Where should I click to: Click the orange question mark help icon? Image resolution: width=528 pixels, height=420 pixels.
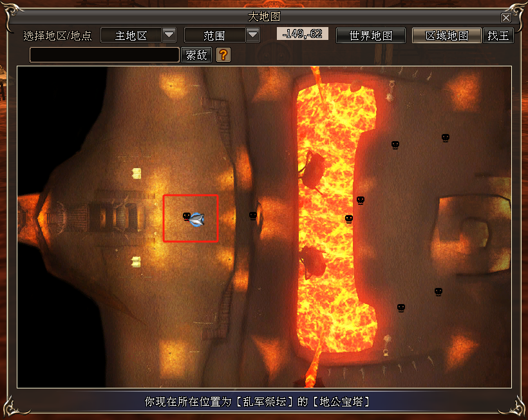tap(223, 55)
